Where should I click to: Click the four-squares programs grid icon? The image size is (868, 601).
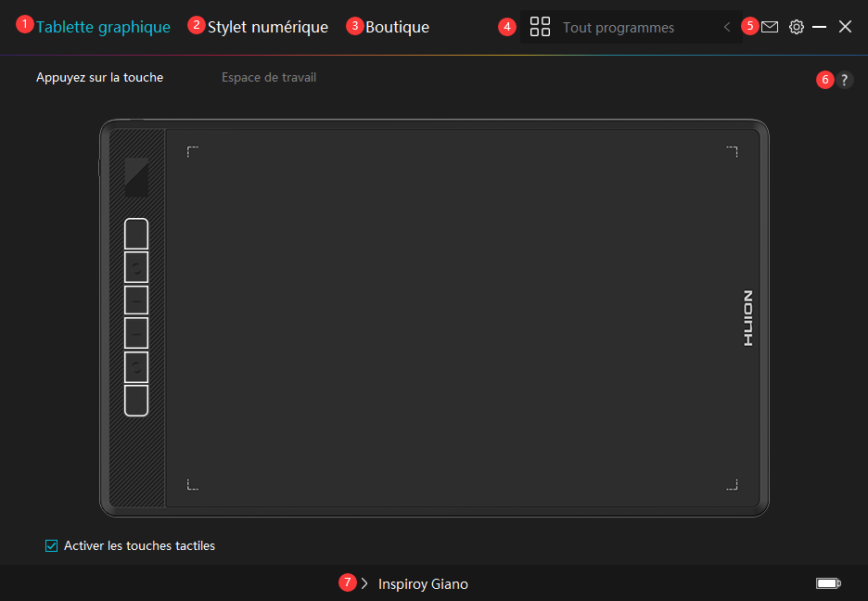click(x=540, y=27)
